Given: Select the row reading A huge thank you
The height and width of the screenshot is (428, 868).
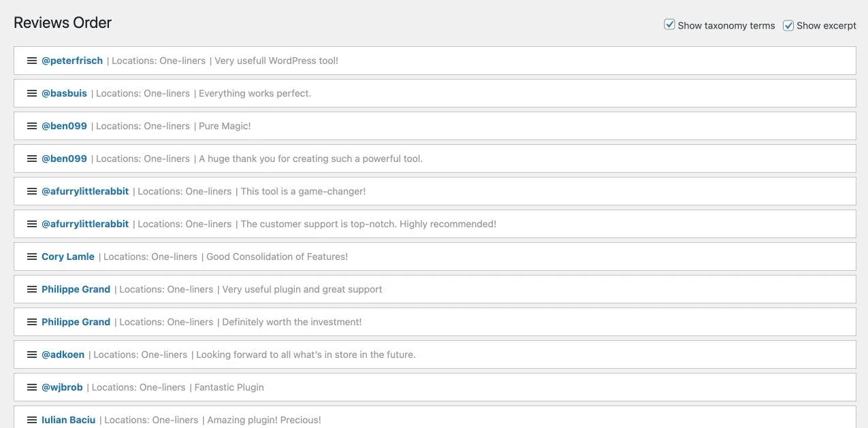Looking at the screenshot, I should 545,159.
